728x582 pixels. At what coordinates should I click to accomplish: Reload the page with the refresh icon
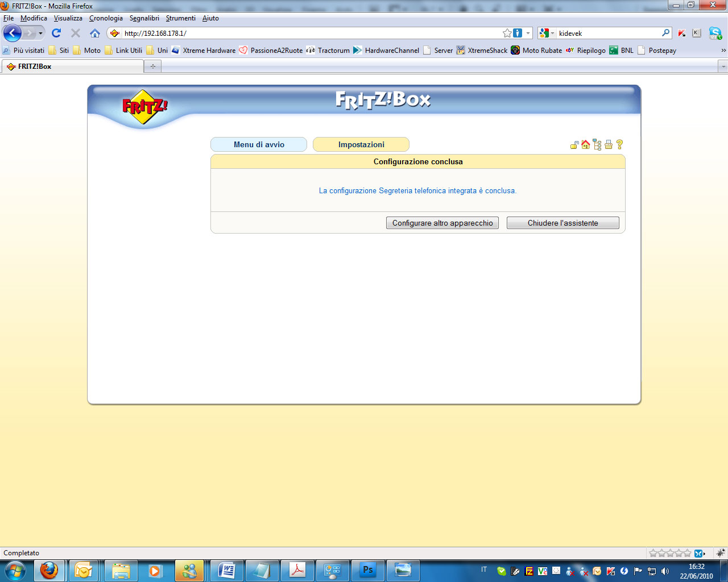56,33
